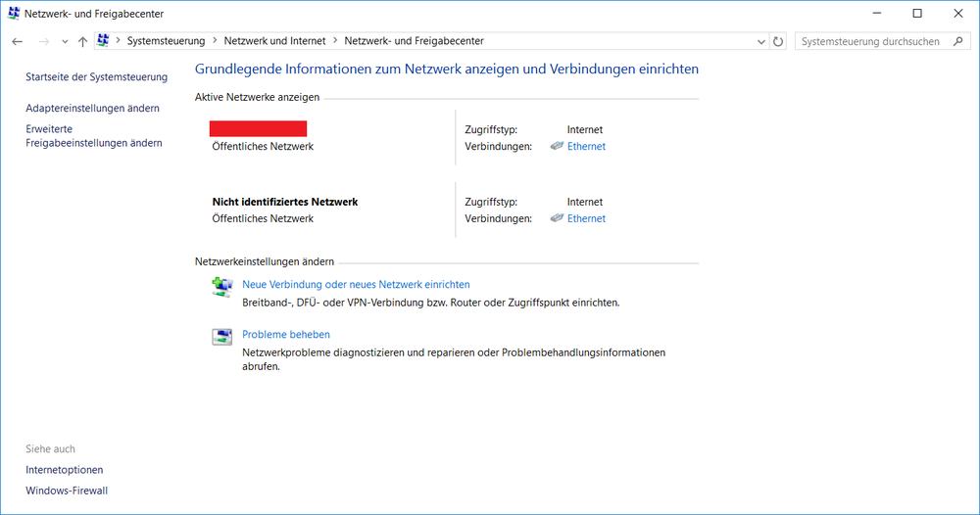Click the back navigation arrow
This screenshot has height=515, width=980.
pyautogui.click(x=17, y=41)
